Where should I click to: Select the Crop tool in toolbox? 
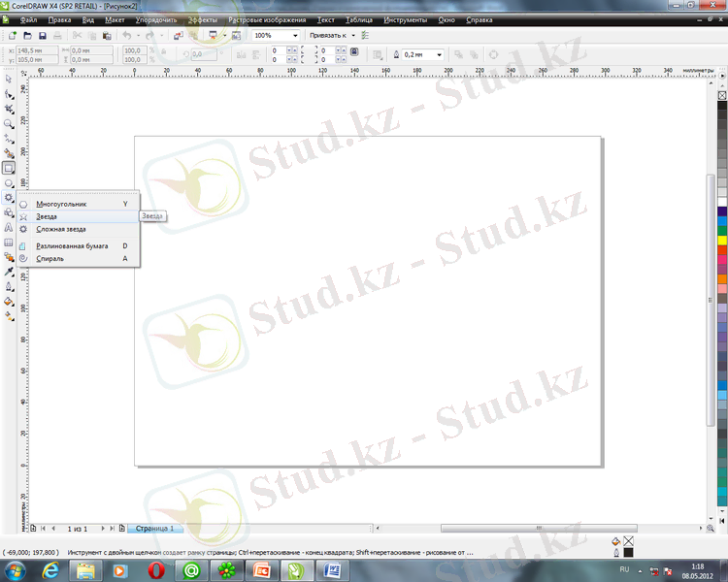tap(9, 109)
